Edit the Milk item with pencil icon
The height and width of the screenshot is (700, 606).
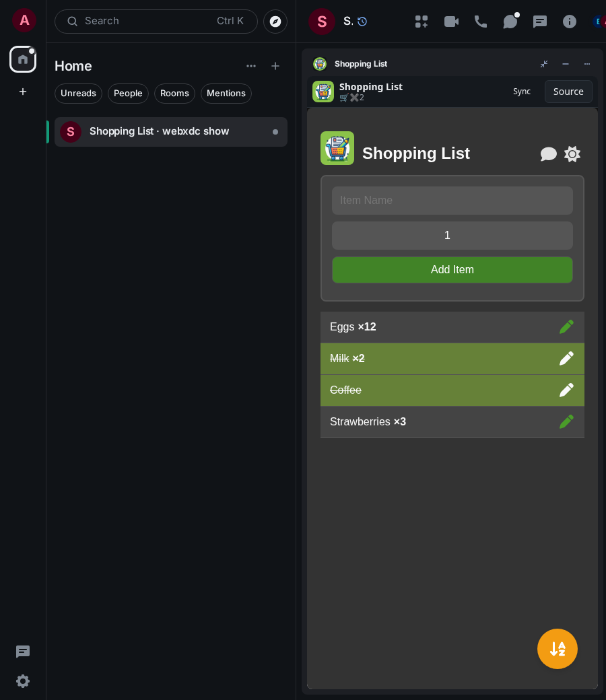(x=566, y=359)
